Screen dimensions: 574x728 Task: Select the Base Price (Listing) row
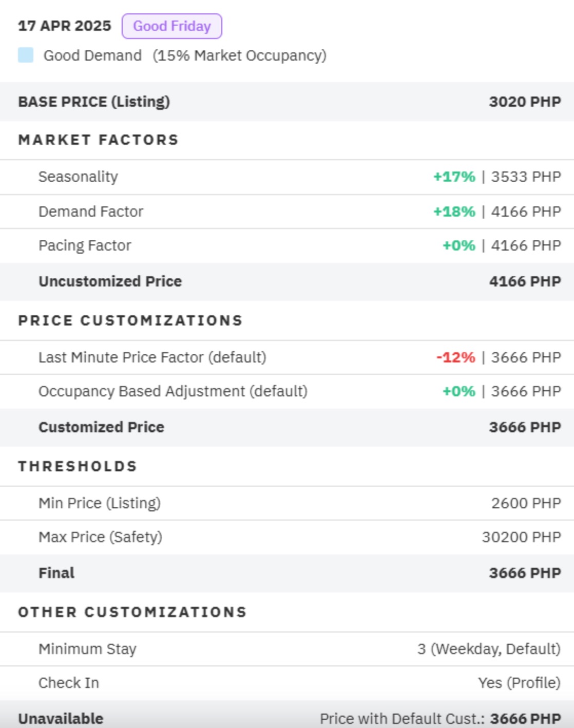pos(287,102)
